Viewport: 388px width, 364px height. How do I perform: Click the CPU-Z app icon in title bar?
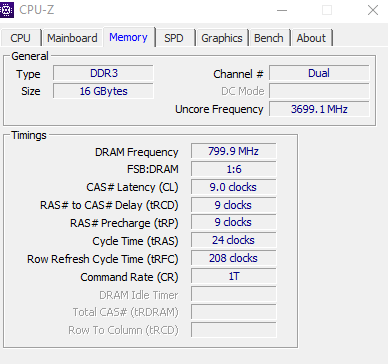[6, 10]
